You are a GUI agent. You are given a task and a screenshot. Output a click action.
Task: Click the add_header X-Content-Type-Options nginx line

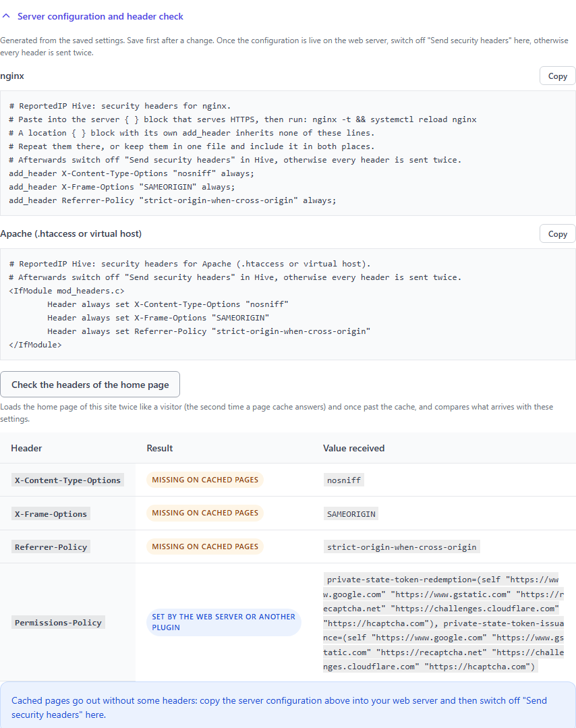132,173
